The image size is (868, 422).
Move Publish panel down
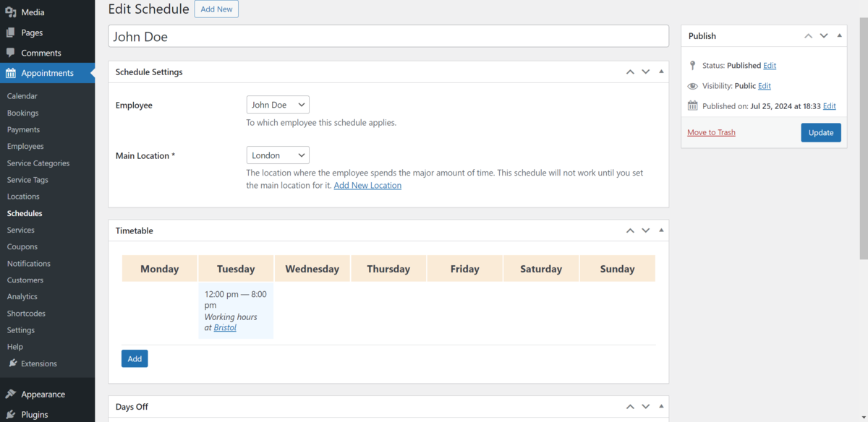point(824,35)
